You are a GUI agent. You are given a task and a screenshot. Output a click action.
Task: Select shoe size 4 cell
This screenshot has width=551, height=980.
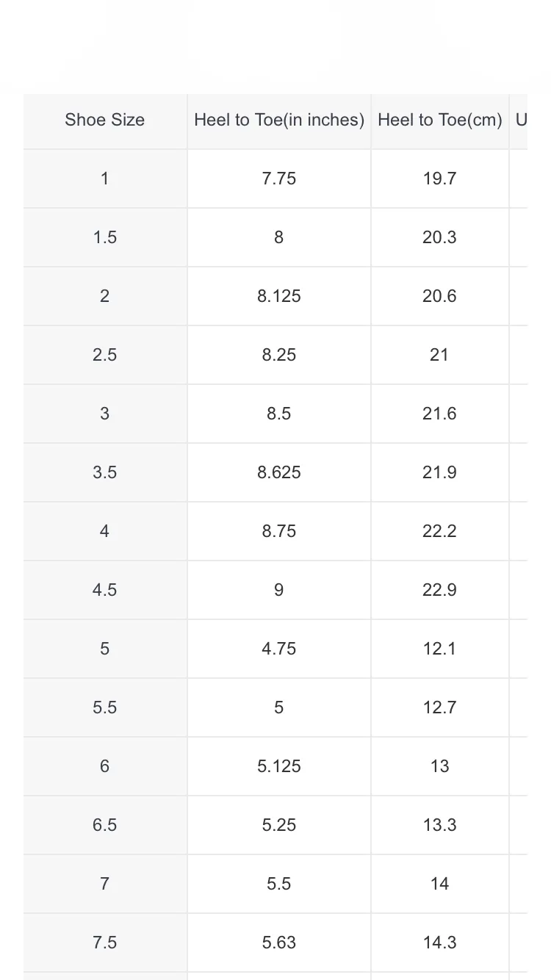pyautogui.click(x=105, y=531)
